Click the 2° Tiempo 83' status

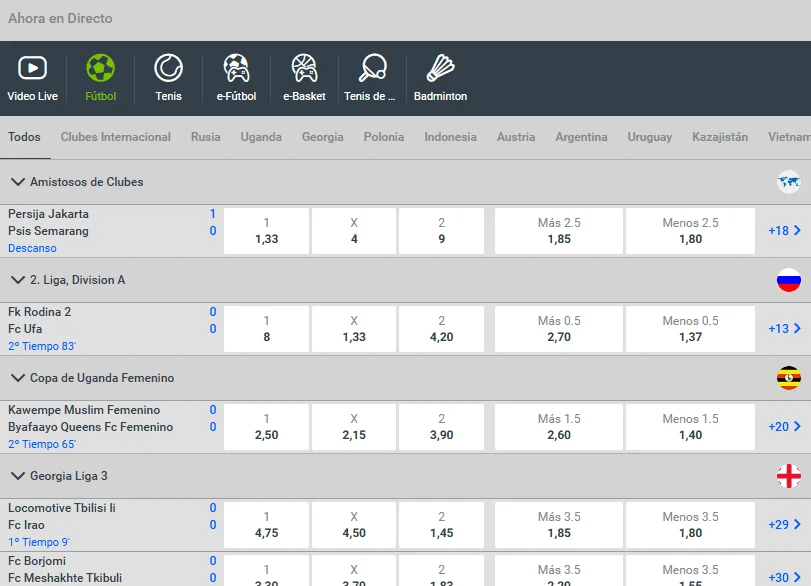[42, 346]
